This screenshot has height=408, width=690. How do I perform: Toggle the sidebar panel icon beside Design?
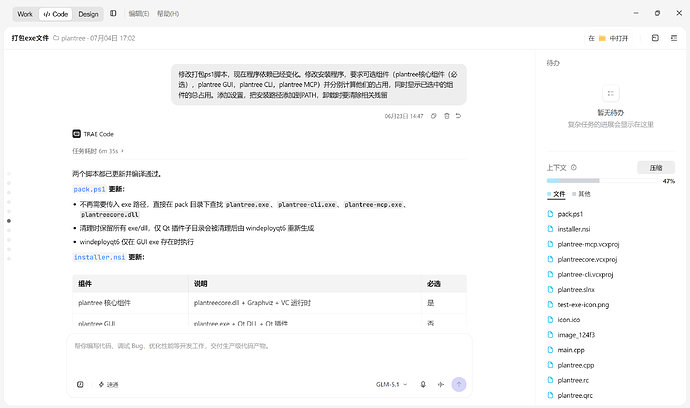click(113, 14)
